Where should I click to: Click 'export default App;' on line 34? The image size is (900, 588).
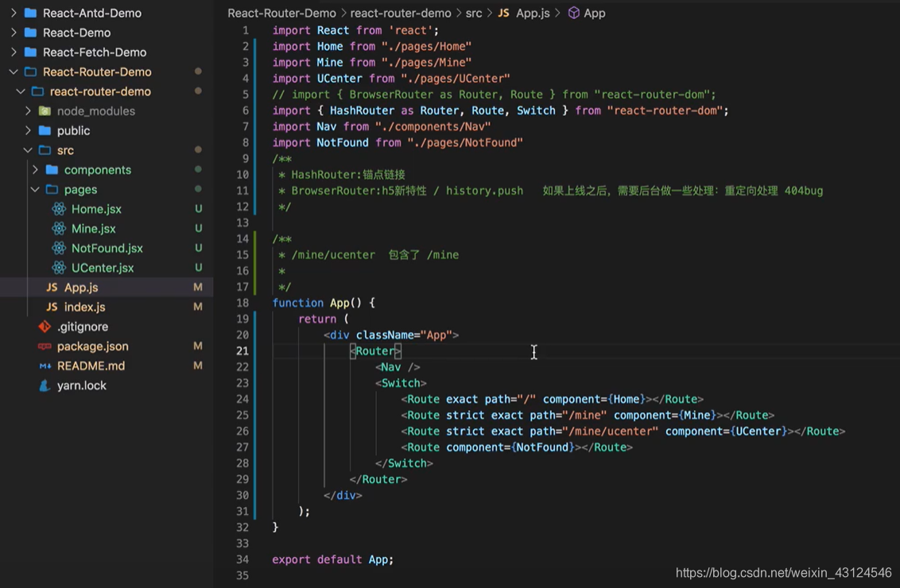(x=333, y=559)
